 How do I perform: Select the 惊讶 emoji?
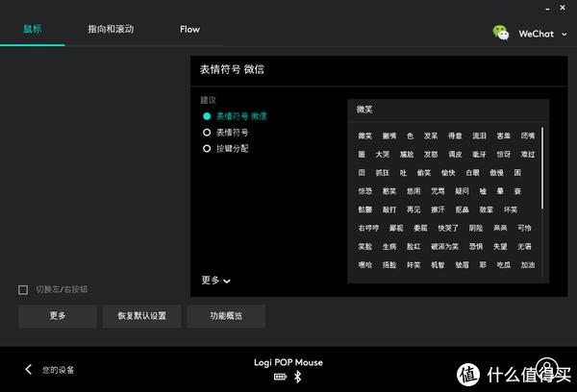pos(503,155)
